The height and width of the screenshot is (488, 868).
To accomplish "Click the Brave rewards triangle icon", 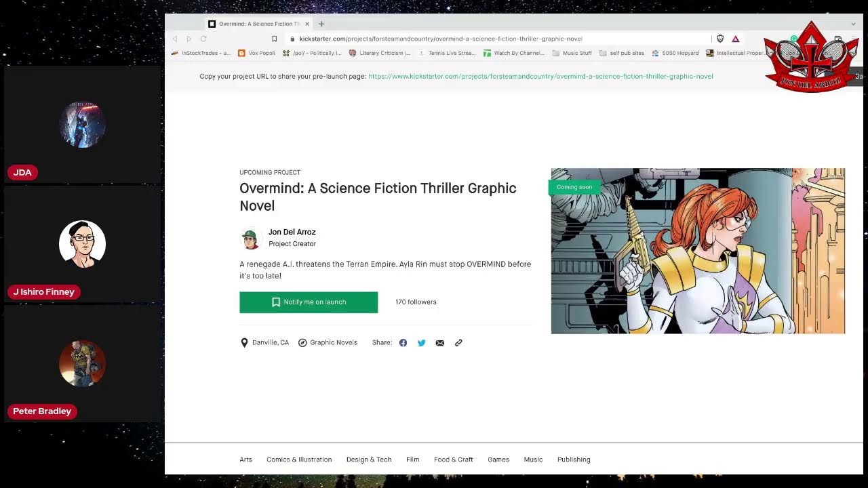I will click(x=735, y=39).
